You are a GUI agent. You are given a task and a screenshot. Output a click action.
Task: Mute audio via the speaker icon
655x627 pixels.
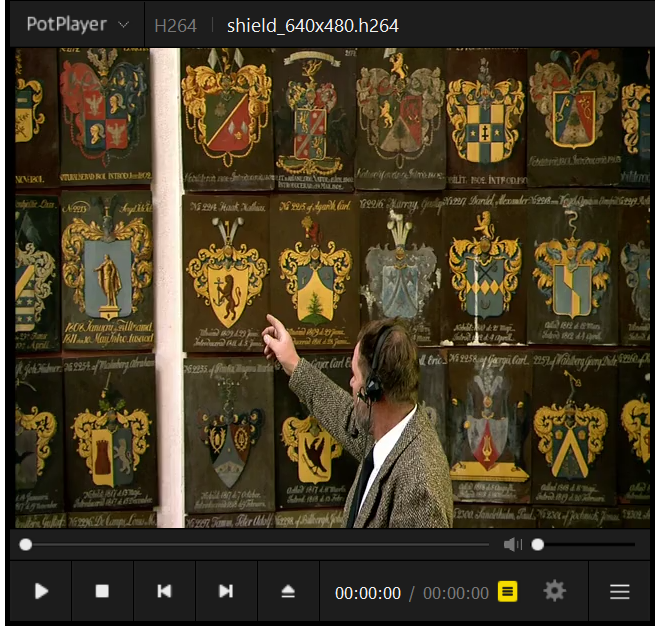(512, 545)
